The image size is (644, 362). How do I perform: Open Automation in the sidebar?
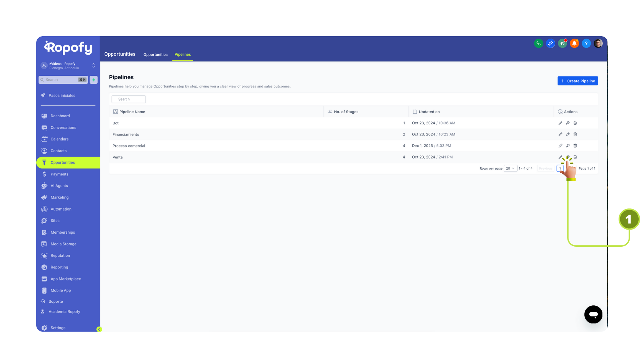[x=61, y=209]
